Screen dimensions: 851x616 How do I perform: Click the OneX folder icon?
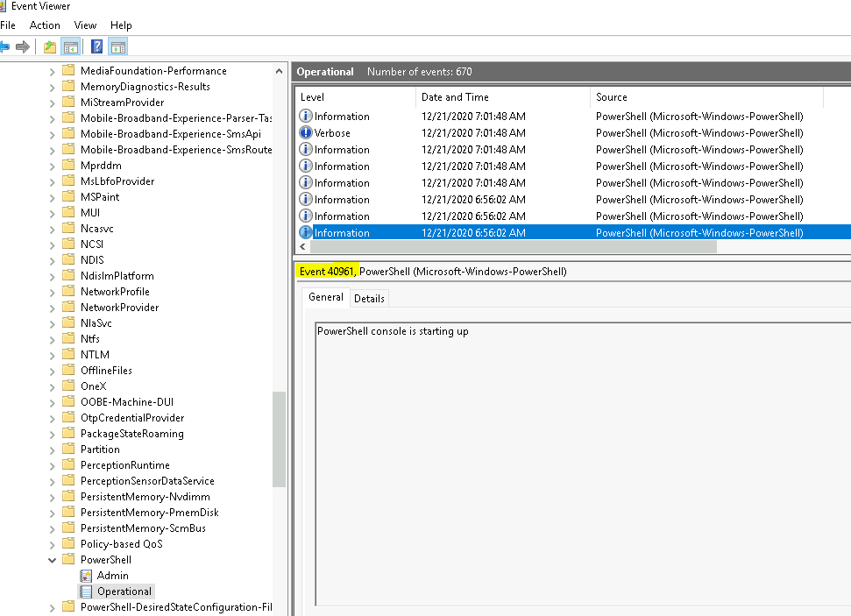[68, 386]
